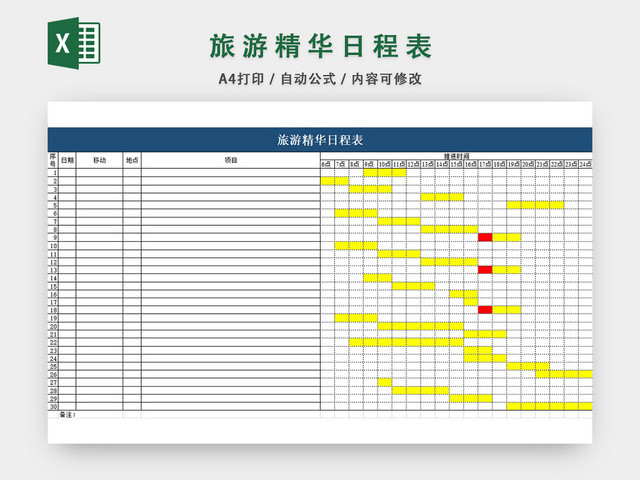640x480 pixels.
Task: Select row number 24
Action: (53, 358)
